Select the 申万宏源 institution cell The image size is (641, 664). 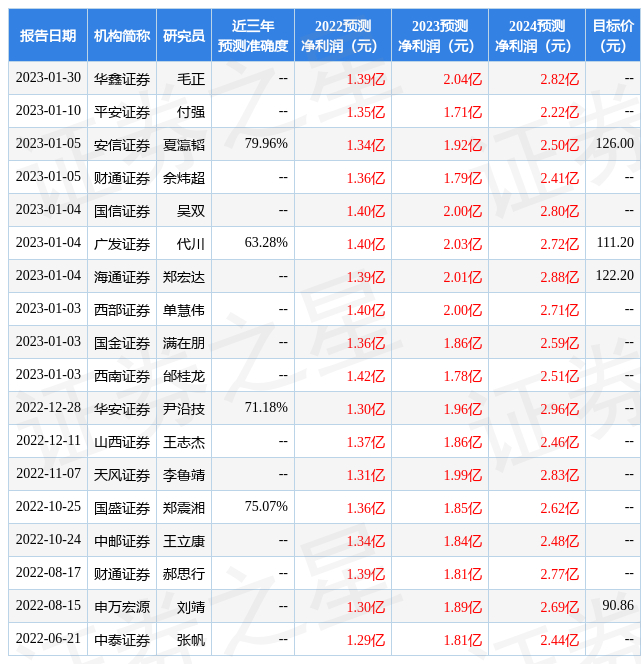[122, 608]
